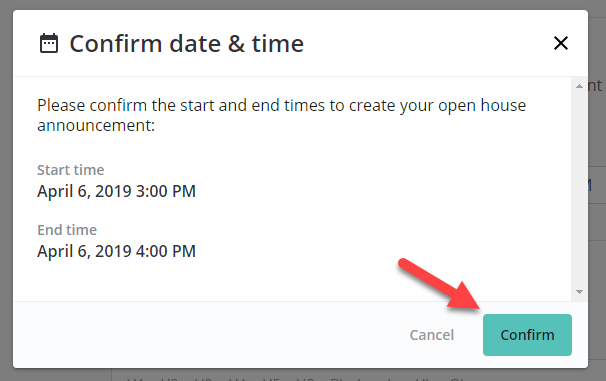This screenshot has height=381, width=606.
Task: Click the dialog's vertical scrollbar track
Action: 579,189
